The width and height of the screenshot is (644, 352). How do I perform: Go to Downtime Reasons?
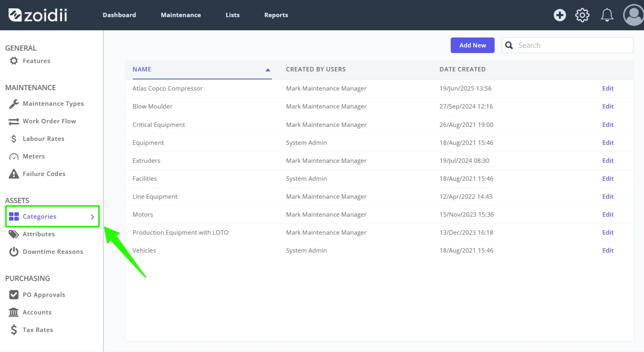[x=53, y=252]
